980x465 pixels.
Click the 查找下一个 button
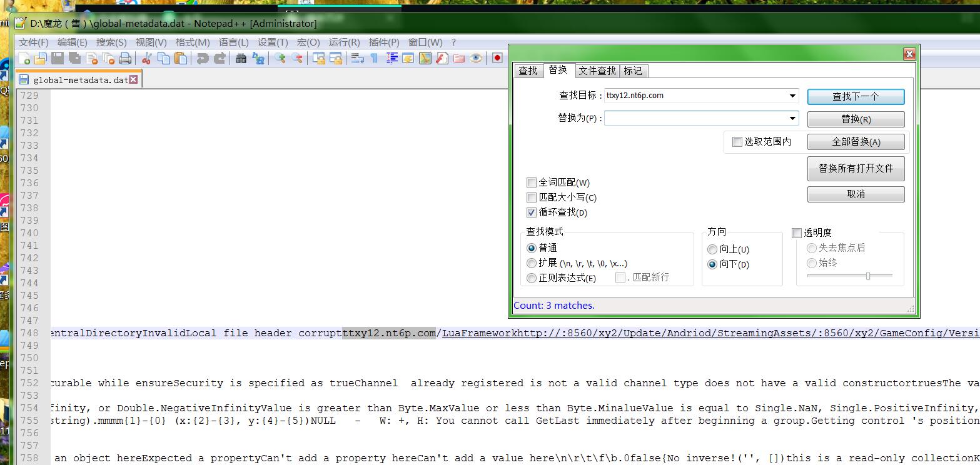point(856,96)
